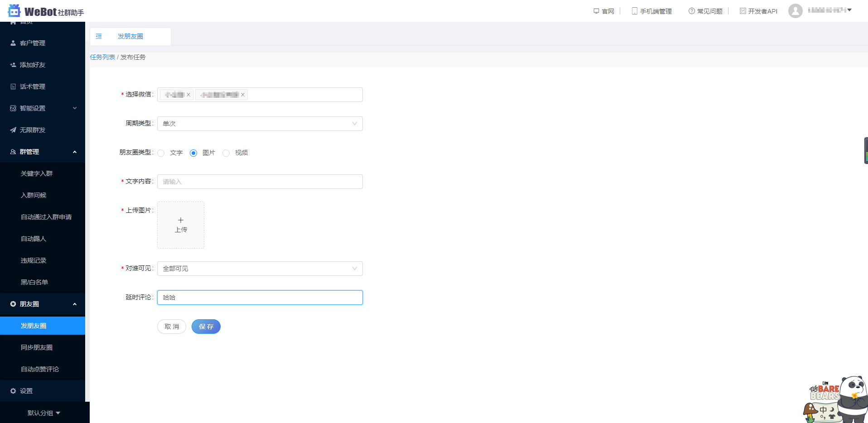
Task: Click the WeBot robot logo icon
Action: [x=14, y=10]
